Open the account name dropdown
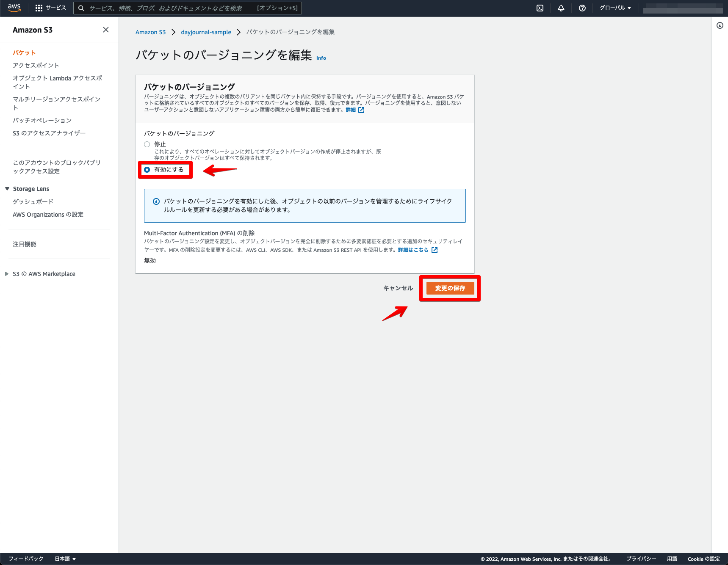 click(683, 8)
